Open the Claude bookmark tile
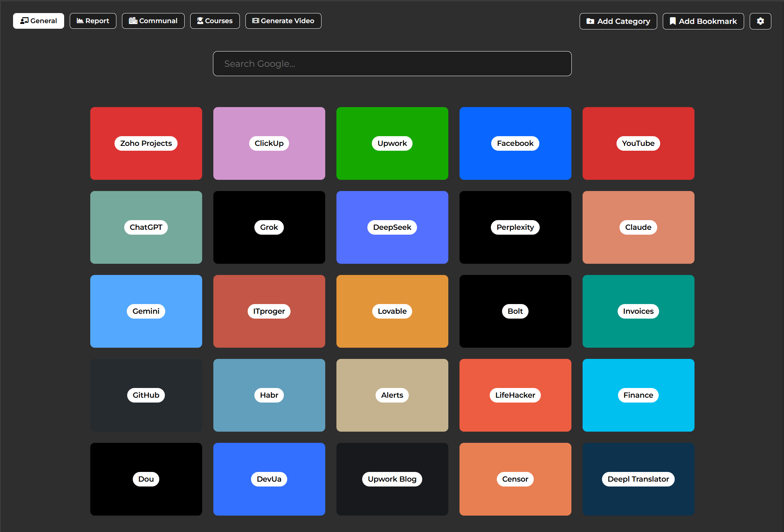This screenshot has height=532, width=784. [638, 227]
